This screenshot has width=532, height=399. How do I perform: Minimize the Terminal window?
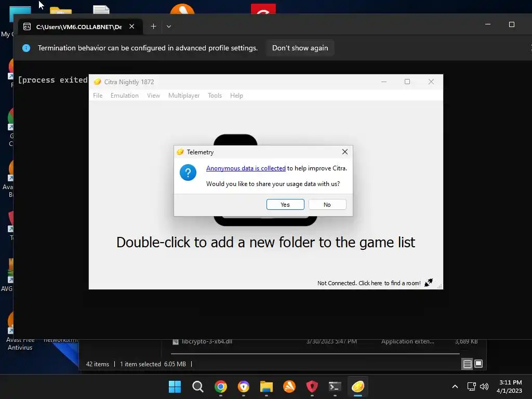click(x=487, y=24)
